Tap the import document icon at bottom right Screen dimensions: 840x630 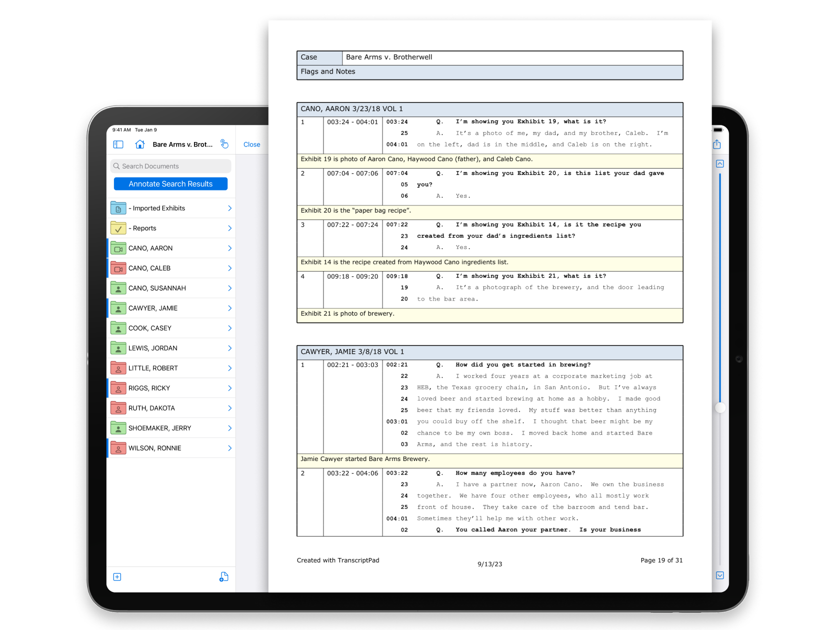223,576
